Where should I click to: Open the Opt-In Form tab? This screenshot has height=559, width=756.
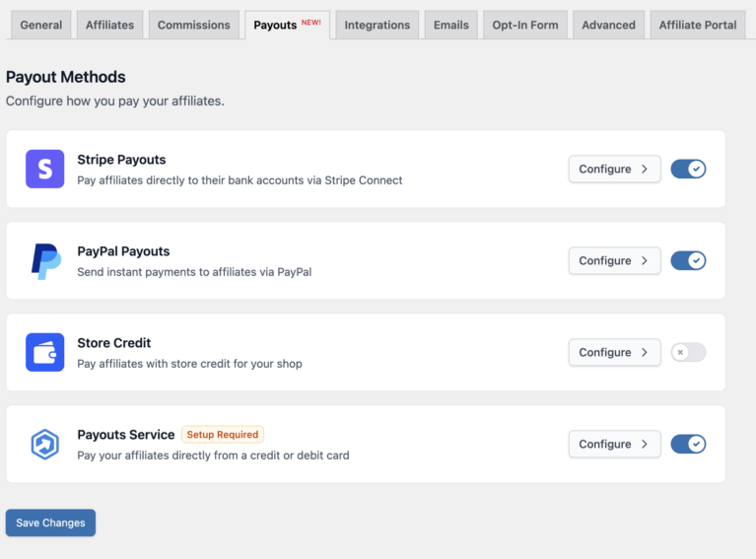coord(525,25)
